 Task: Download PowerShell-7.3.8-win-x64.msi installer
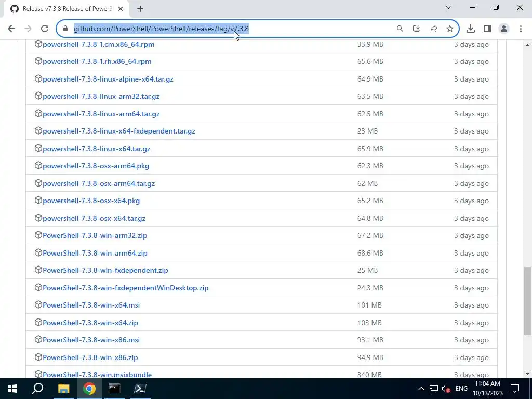[91, 305]
